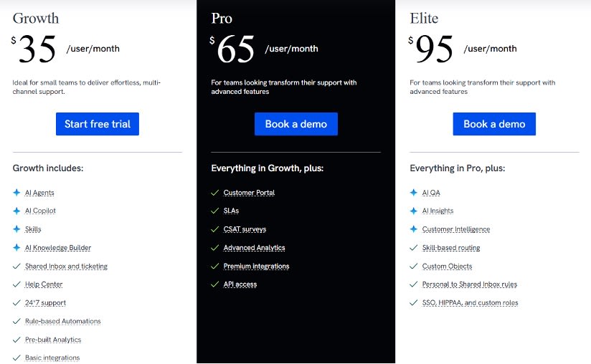
Task: Open the API access feature link
Action: (240, 284)
